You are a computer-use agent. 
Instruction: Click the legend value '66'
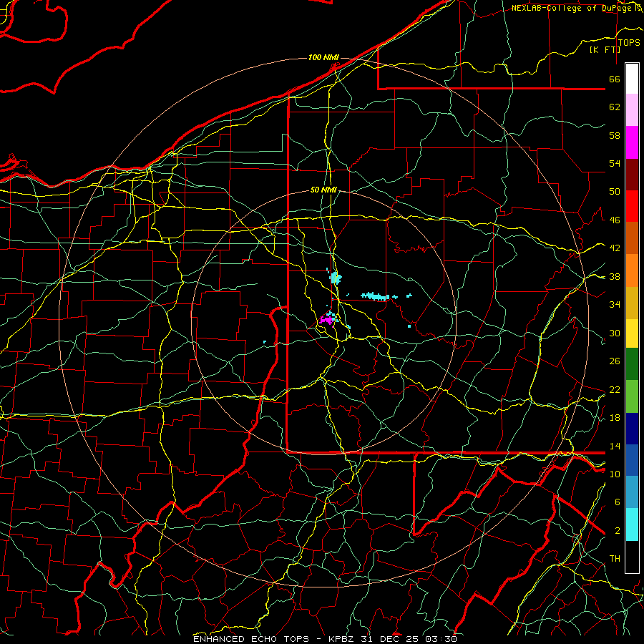point(615,79)
